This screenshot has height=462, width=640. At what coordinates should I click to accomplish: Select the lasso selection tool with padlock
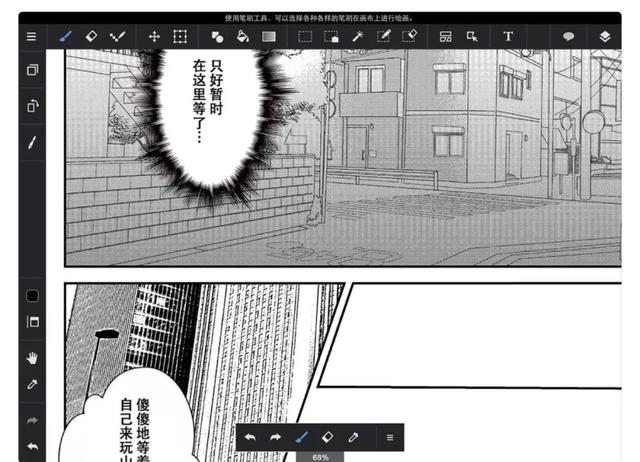click(x=331, y=37)
